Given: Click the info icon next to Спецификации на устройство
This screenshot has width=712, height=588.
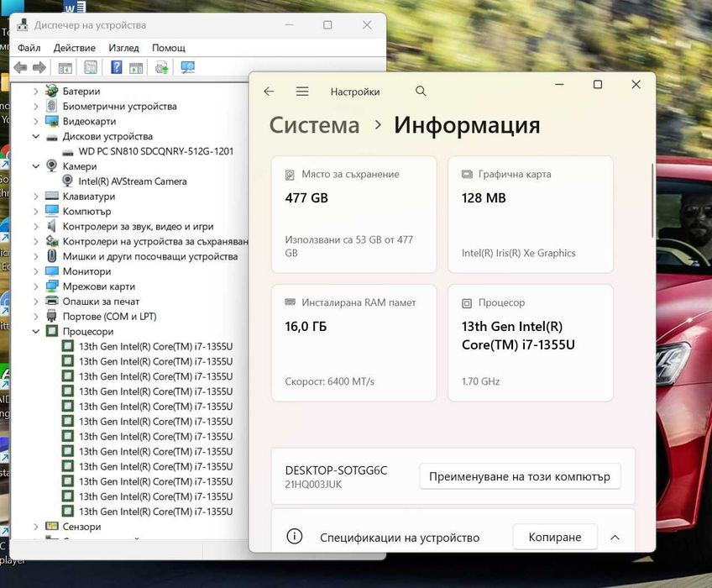Looking at the screenshot, I should [294, 536].
